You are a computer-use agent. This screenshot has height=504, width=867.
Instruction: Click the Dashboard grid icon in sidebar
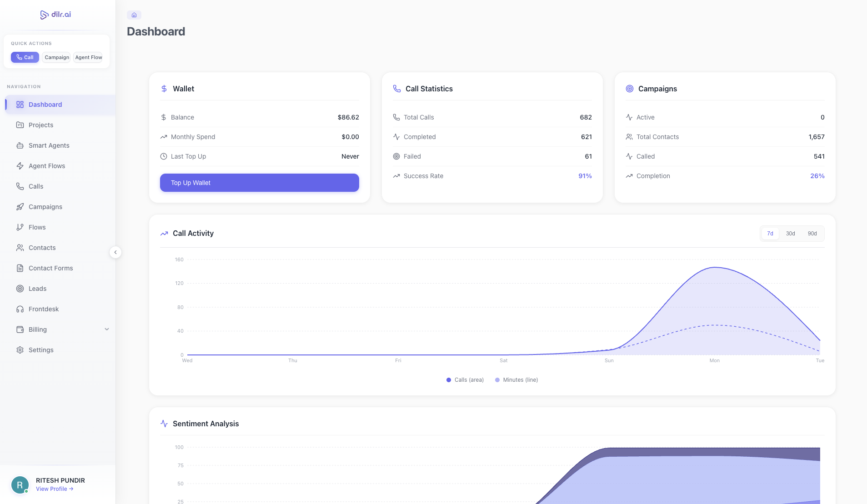20,105
